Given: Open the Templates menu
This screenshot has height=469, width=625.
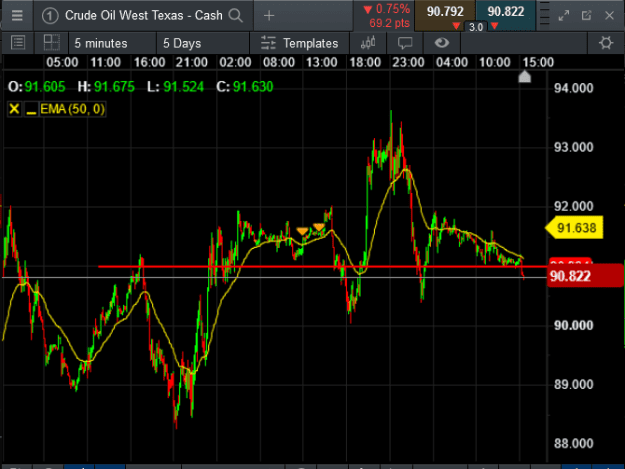Looking at the screenshot, I should (x=299, y=43).
